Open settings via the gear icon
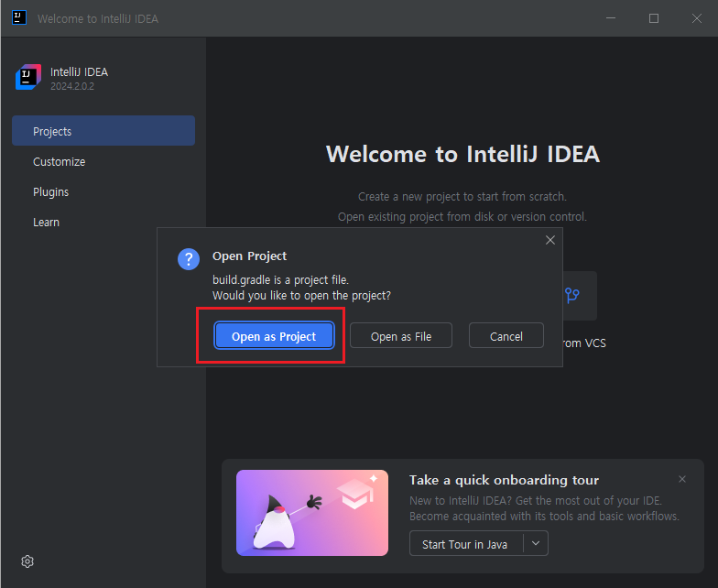Viewport: 718px width, 588px height. click(x=27, y=561)
